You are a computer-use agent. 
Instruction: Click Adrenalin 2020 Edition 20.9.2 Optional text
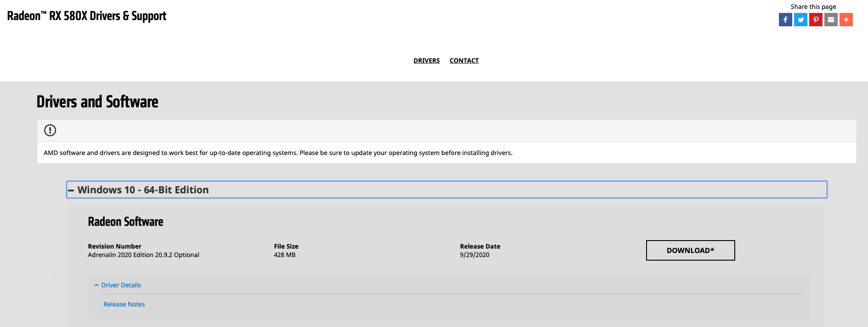tap(143, 255)
